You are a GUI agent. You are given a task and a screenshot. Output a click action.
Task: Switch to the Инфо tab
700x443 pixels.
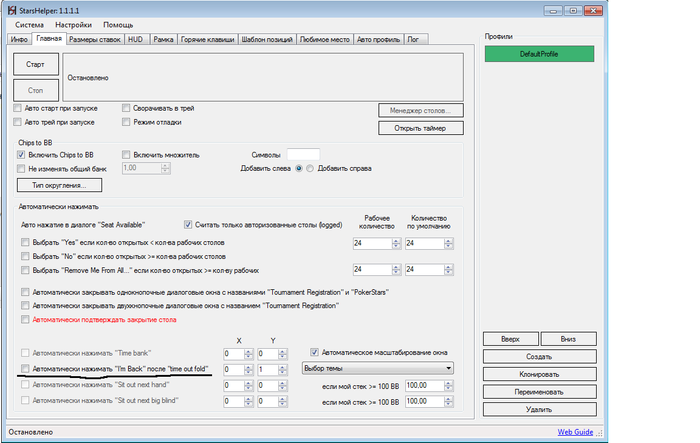pos(19,39)
